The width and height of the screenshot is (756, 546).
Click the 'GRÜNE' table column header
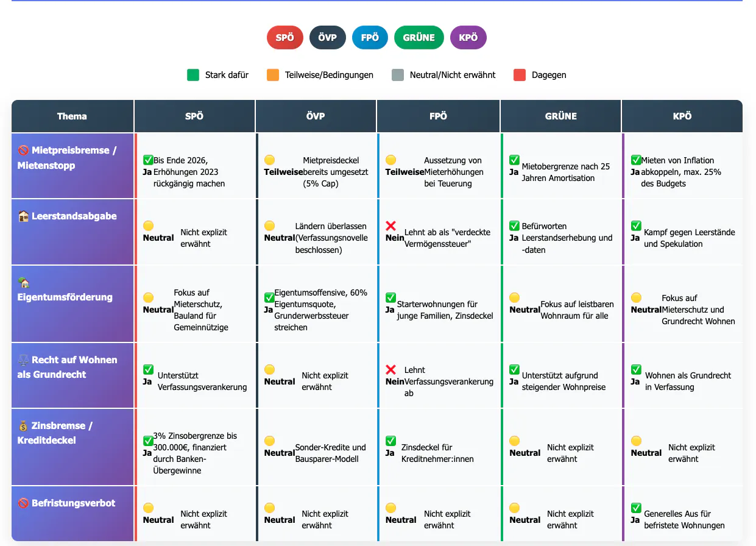561,116
